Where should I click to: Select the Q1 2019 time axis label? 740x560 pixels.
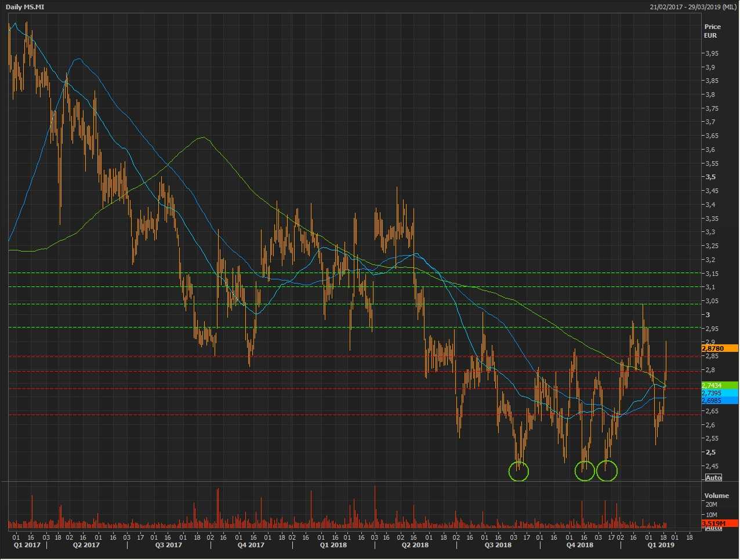(x=661, y=545)
